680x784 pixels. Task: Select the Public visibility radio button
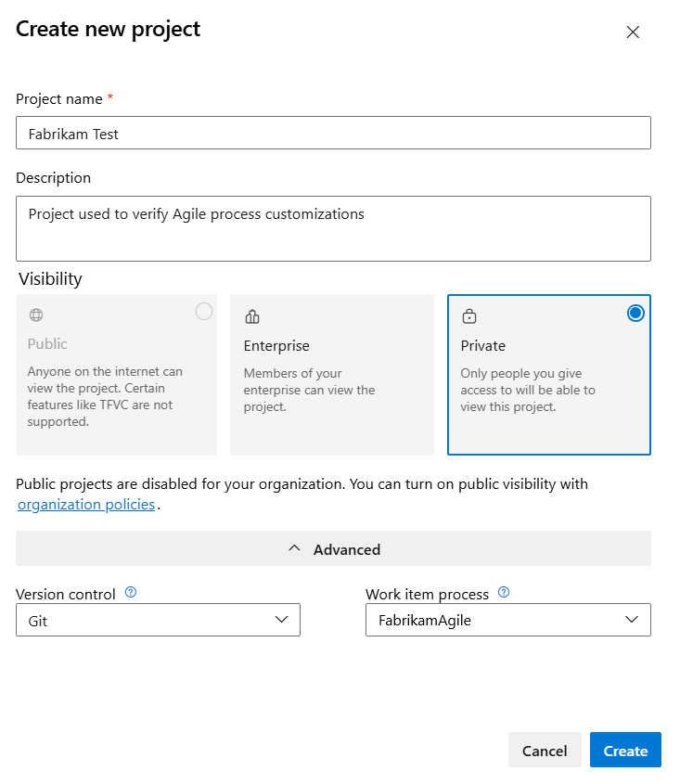point(204,312)
